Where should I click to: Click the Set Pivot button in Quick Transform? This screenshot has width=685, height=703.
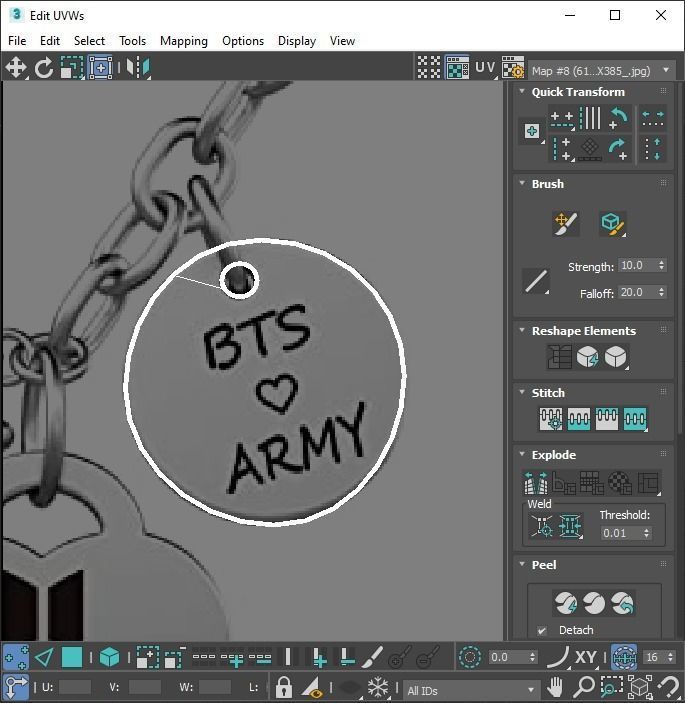(532, 131)
